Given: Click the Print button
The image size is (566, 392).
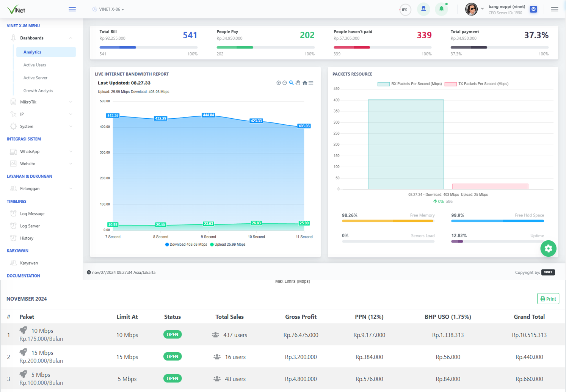Looking at the screenshot, I should pos(548,299).
